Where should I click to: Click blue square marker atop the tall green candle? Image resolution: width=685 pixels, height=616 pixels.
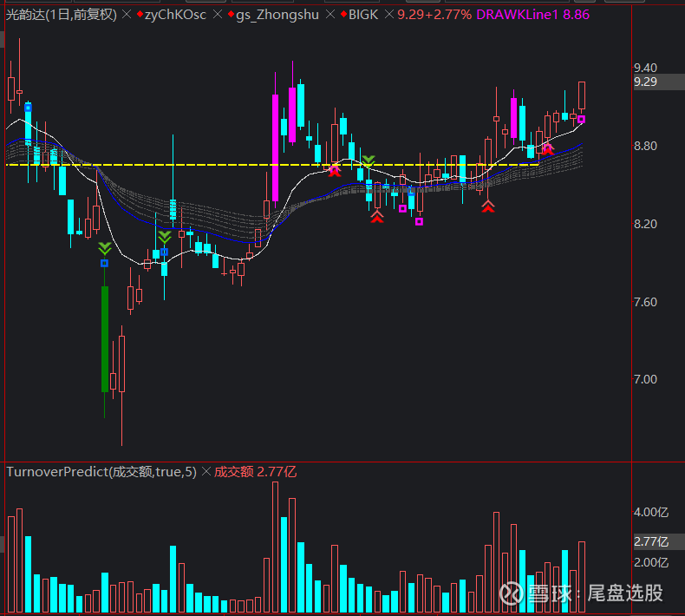104,263
